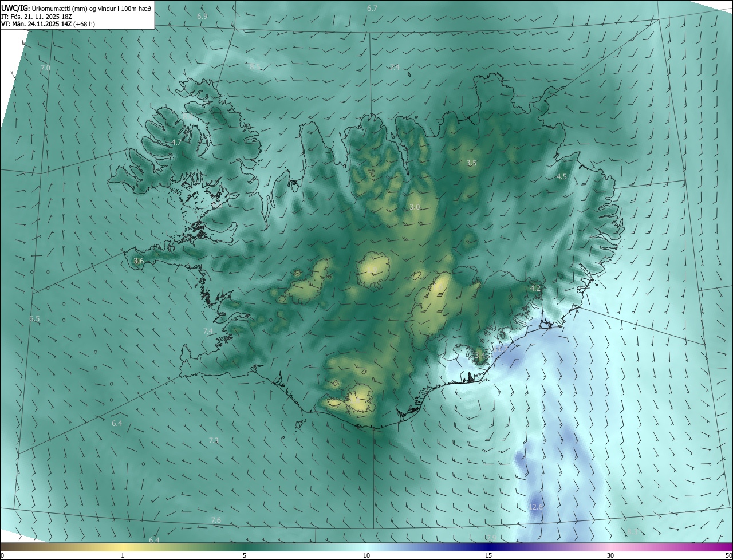Click the 6.9 value label on the map
Viewport: 733px width, 560px height.
point(202,17)
